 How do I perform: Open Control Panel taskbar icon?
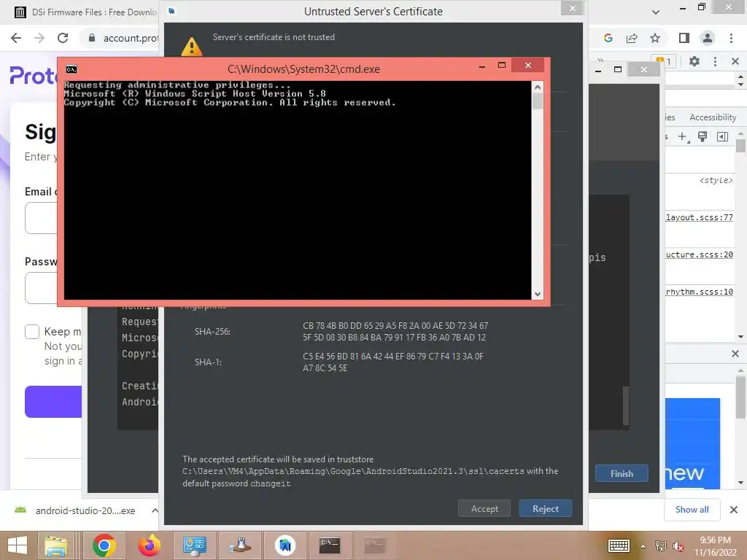point(194,545)
